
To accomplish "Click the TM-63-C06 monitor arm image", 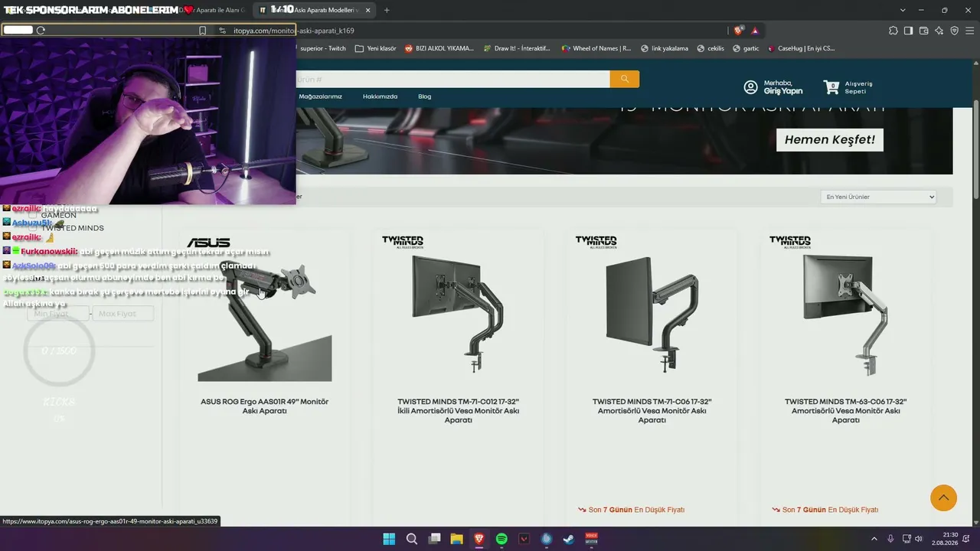I will 845,314.
